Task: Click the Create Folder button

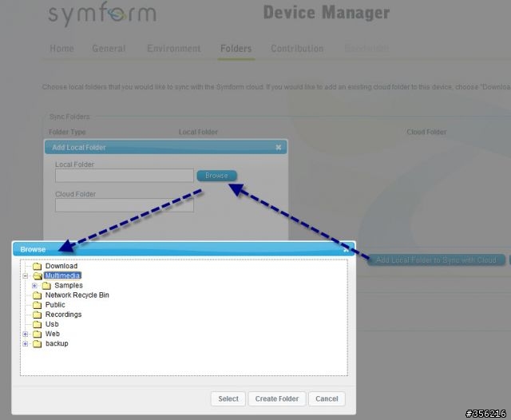Action: pos(277,398)
